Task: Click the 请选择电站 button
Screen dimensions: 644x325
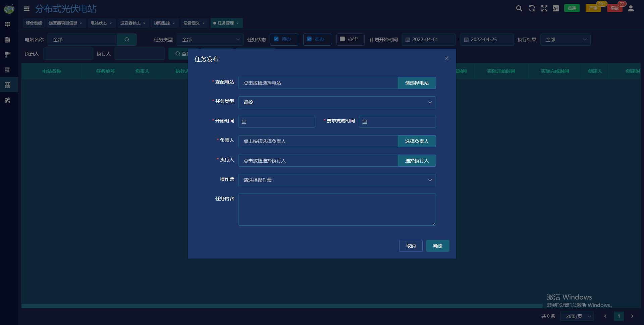Action: click(x=417, y=83)
